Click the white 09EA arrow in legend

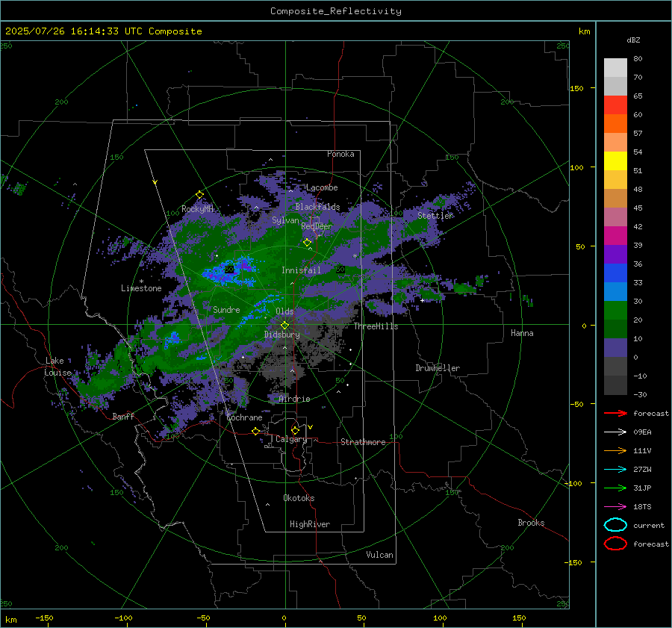[615, 432]
